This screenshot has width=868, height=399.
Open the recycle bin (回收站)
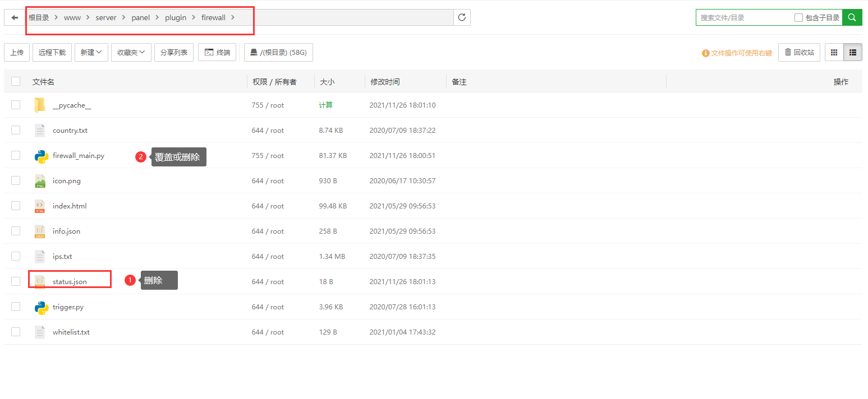(799, 52)
